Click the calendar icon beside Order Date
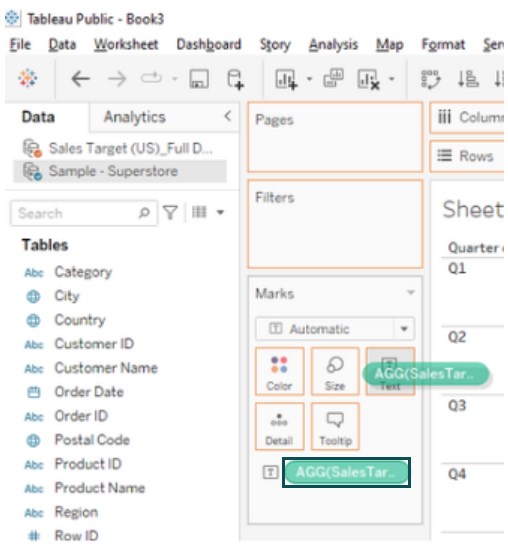Image resolution: width=508 pixels, height=556 pixels. point(34,392)
